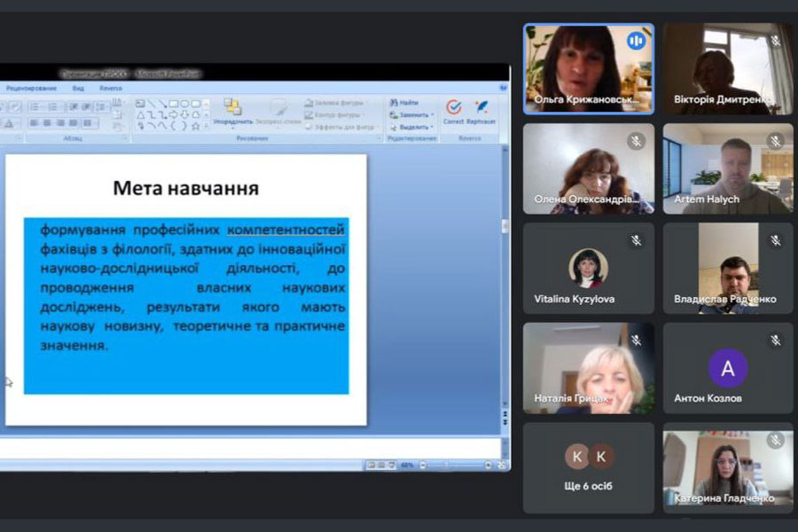
Task: Open the Рецензирование ribbon tab
Action: 31,89
